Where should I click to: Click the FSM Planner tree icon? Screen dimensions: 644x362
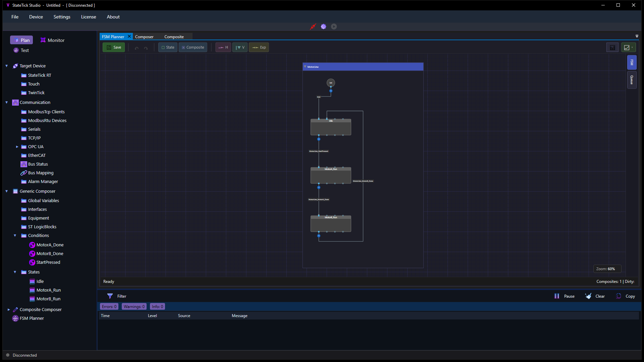[x=15, y=318]
